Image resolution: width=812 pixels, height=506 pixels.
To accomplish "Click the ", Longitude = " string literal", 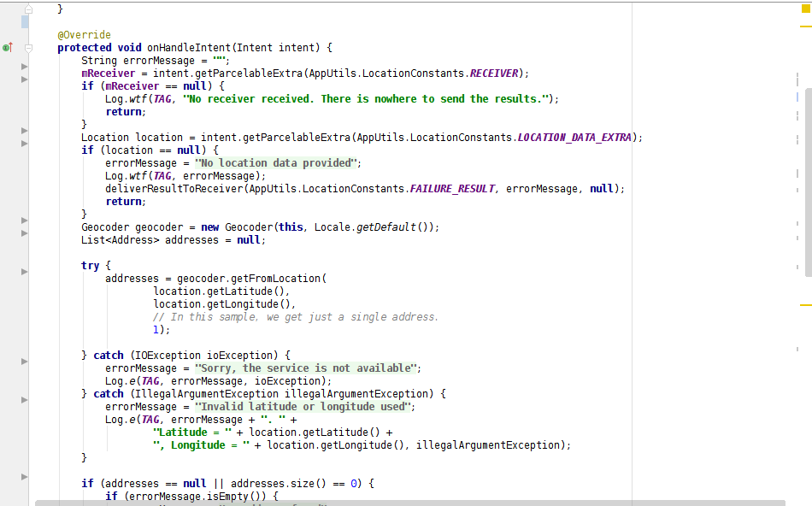I will click(x=201, y=444).
